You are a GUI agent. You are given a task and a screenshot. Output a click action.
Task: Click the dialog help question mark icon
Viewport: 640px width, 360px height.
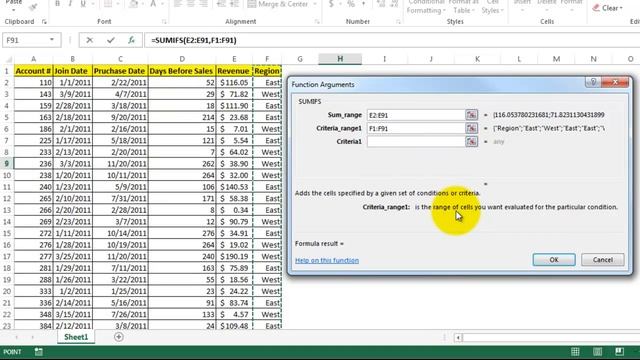tap(593, 82)
